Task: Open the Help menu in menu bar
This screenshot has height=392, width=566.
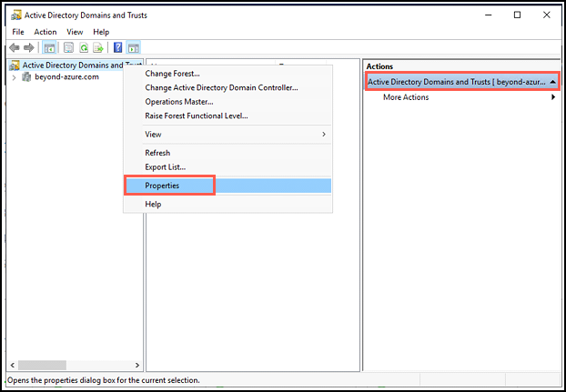Action: tap(101, 32)
